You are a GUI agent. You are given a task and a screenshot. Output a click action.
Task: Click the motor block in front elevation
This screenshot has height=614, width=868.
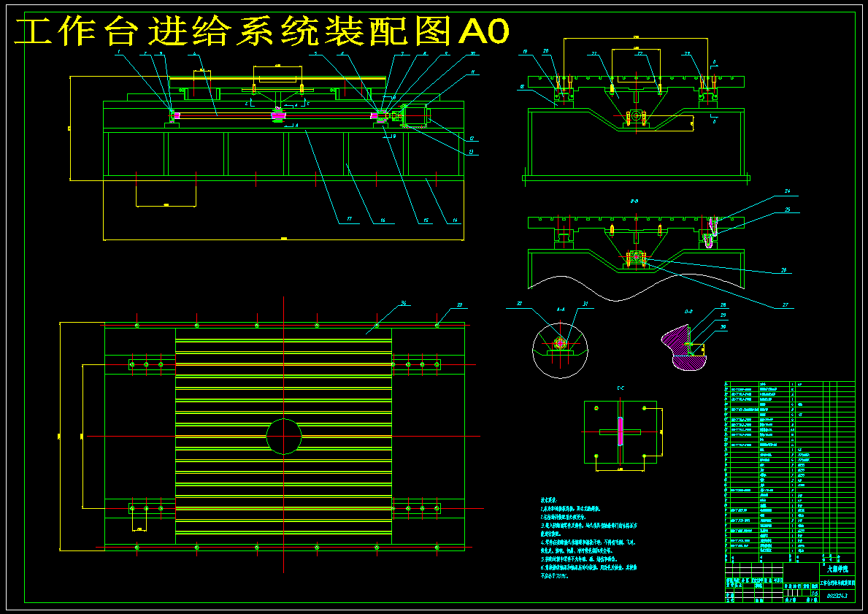coord(415,115)
